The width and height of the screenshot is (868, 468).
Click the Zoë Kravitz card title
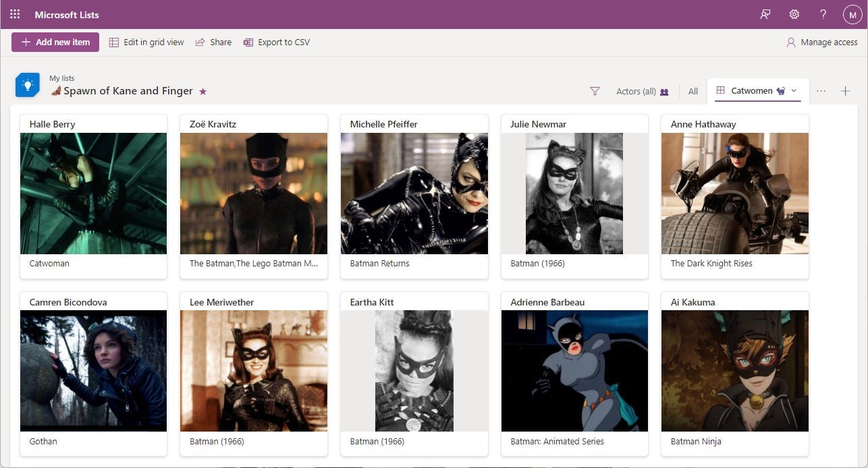[x=213, y=124]
